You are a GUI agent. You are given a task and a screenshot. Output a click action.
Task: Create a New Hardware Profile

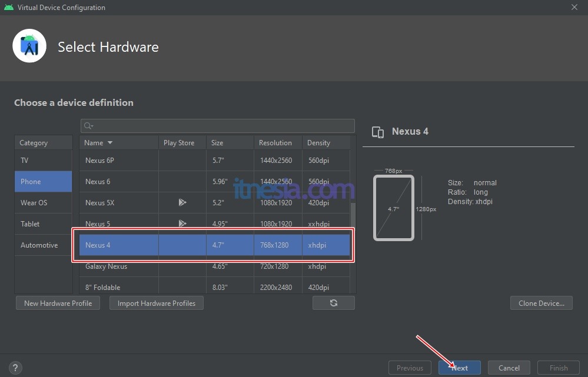click(58, 303)
